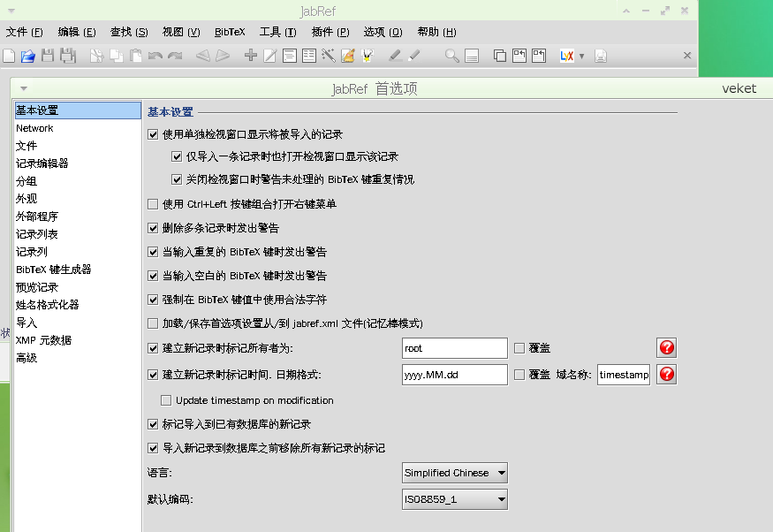773x532 pixels.
Task: Open the arrow next to LyX icon
Action: (581, 57)
